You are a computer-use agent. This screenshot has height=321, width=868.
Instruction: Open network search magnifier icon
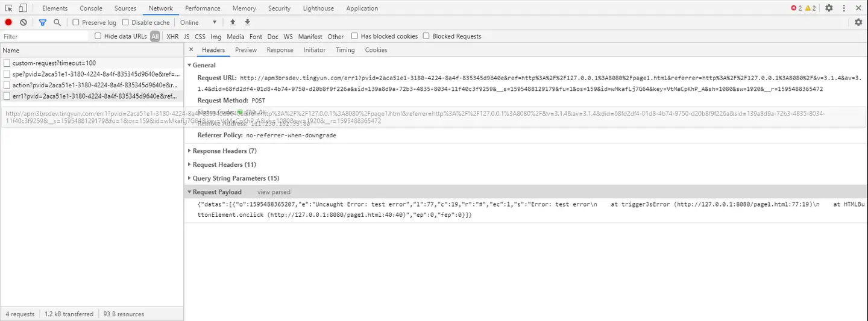(57, 22)
